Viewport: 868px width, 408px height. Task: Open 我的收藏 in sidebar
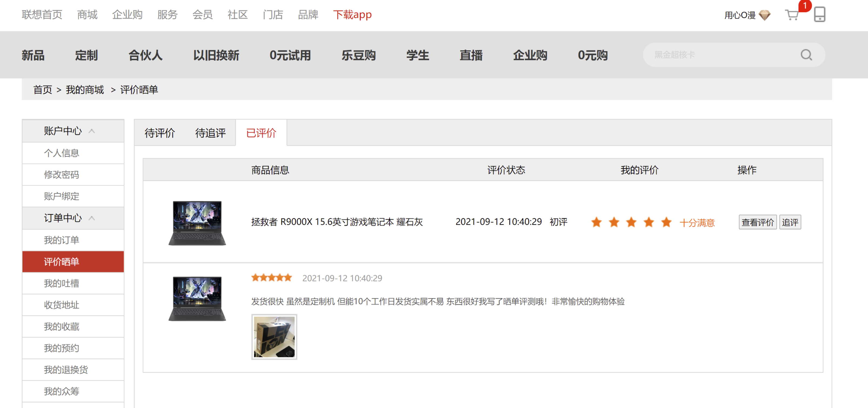tap(73, 326)
